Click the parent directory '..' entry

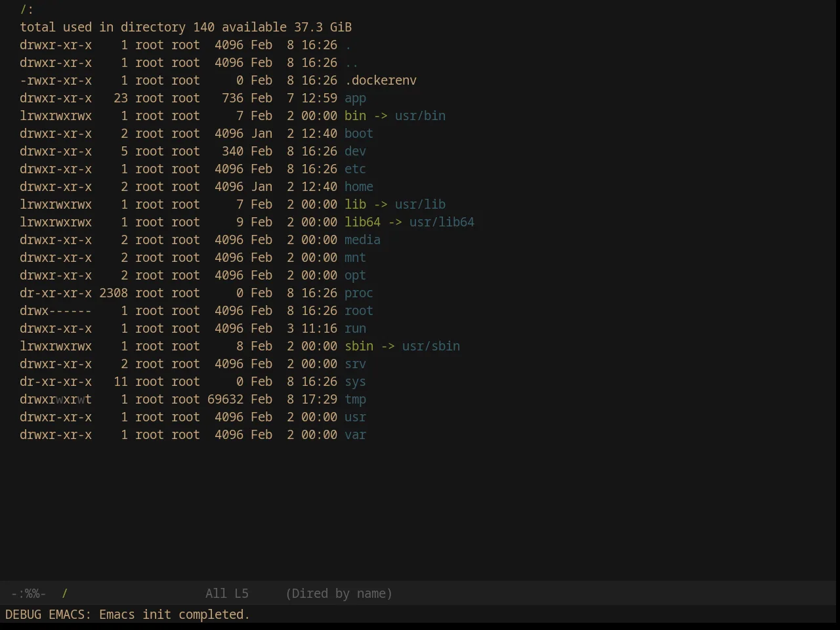pyautogui.click(x=352, y=63)
